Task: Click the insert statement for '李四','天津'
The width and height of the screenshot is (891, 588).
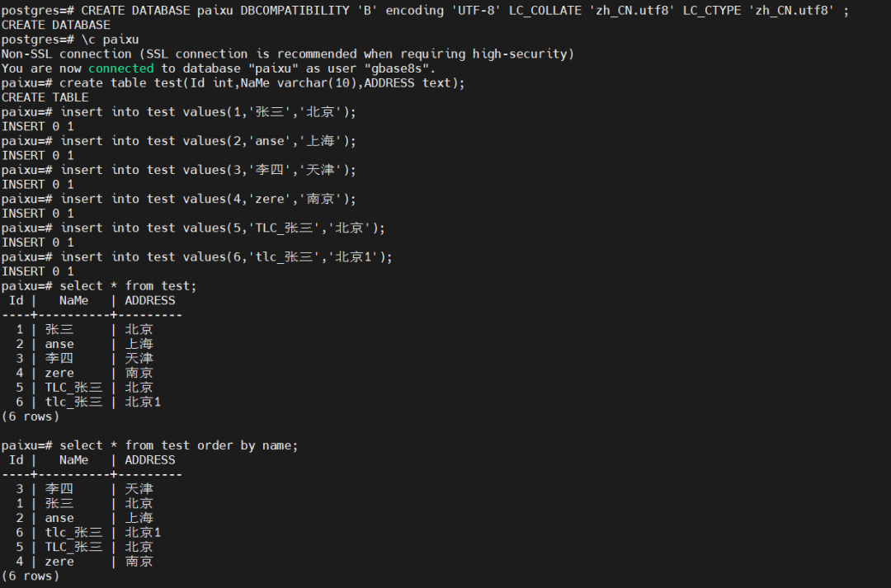Action: pyautogui.click(x=208, y=170)
